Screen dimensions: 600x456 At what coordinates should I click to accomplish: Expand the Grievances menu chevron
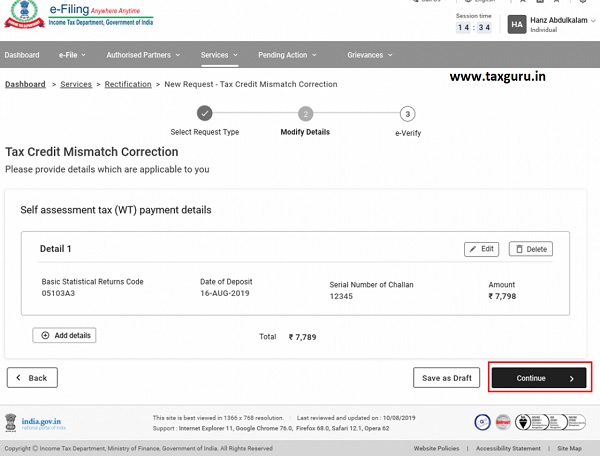(x=390, y=55)
